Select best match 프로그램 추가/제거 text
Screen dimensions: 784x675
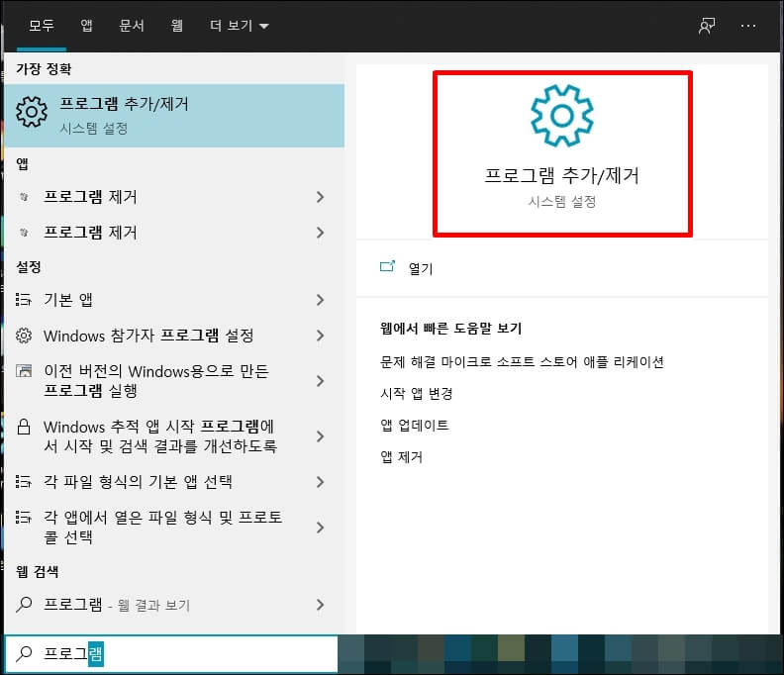point(124,104)
